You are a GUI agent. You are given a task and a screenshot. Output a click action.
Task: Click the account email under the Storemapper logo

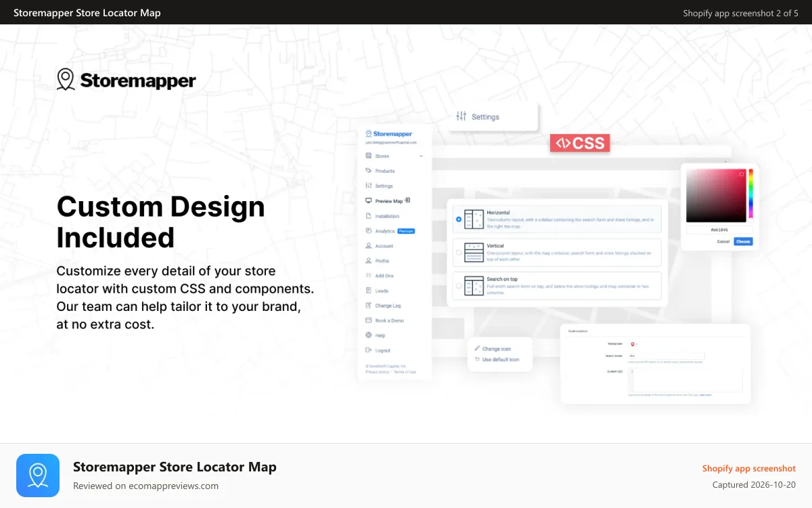click(x=391, y=143)
